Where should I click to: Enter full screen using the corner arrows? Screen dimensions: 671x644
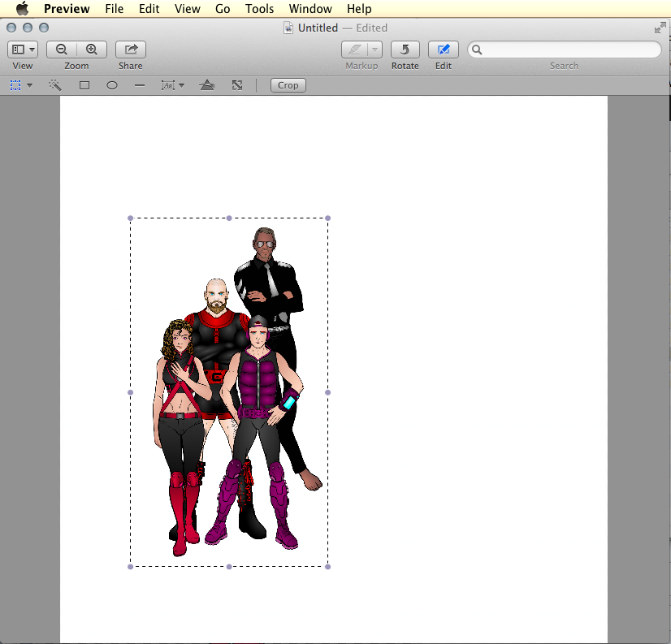[660, 28]
